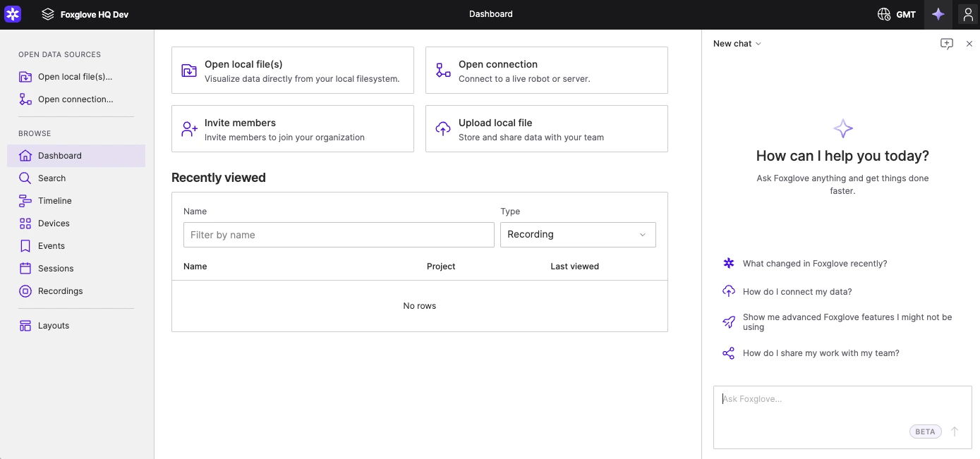This screenshot has width=980, height=459.
Task: Select Open local file(s)... in the sidebar
Action: (76, 77)
